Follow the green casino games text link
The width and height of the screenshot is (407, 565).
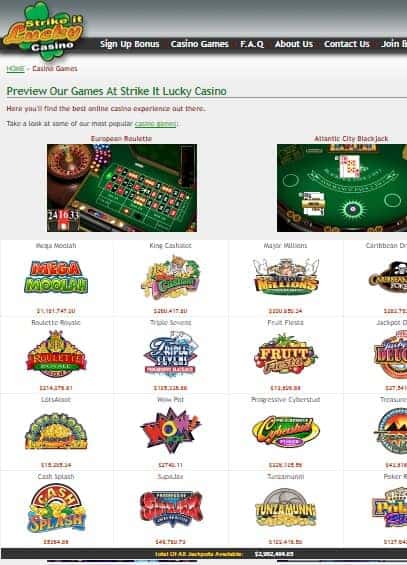point(156,124)
